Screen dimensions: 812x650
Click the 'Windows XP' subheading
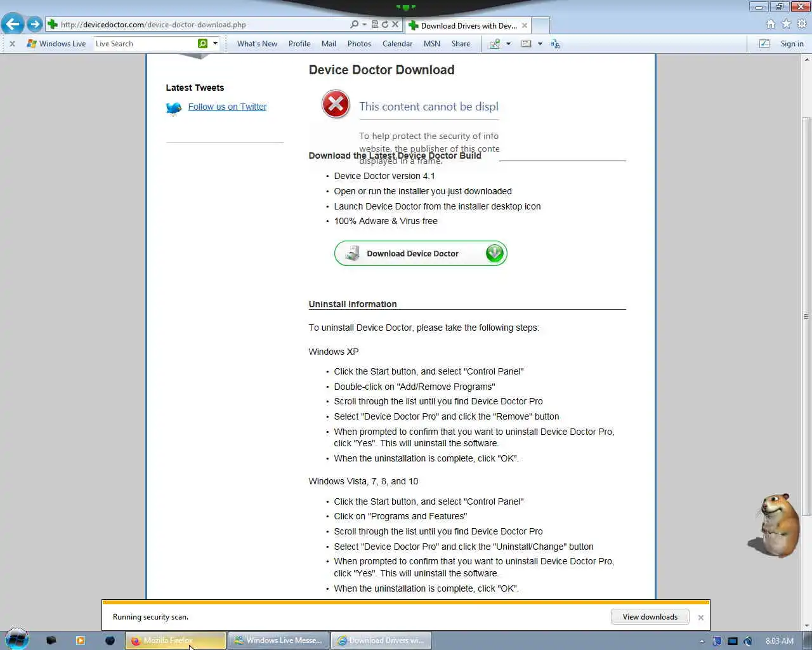click(x=334, y=352)
